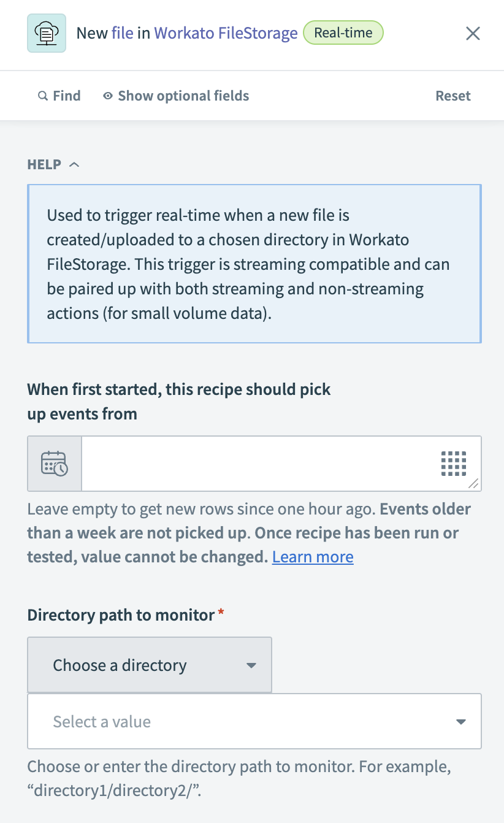504x823 pixels.
Task: Click the Real-time badge
Action: pos(343,33)
